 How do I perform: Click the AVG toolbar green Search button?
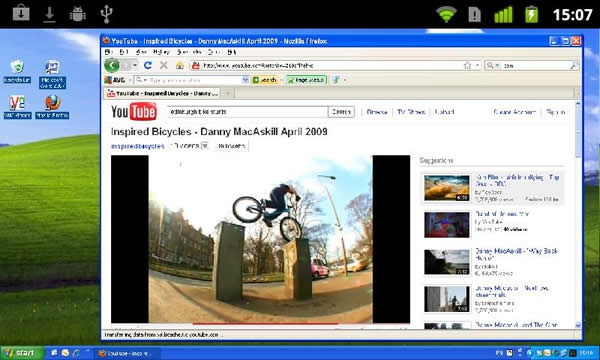pos(264,80)
